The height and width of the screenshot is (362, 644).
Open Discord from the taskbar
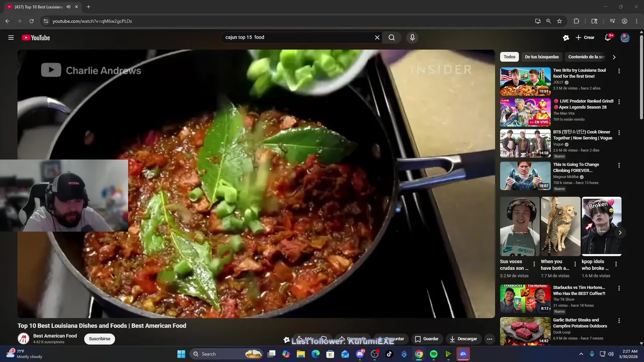click(x=360, y=354)
